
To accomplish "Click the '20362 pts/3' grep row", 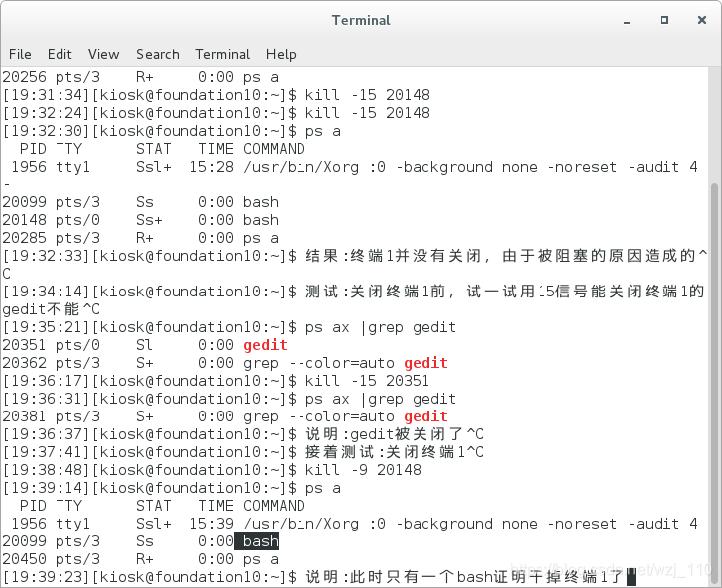I will (x=225, y=363).
